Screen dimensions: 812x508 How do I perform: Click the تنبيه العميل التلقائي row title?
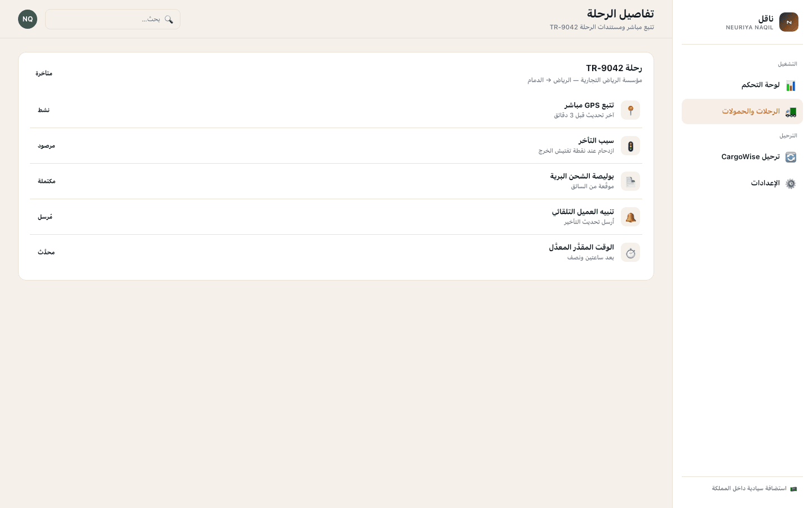click(x=583, y=212)
